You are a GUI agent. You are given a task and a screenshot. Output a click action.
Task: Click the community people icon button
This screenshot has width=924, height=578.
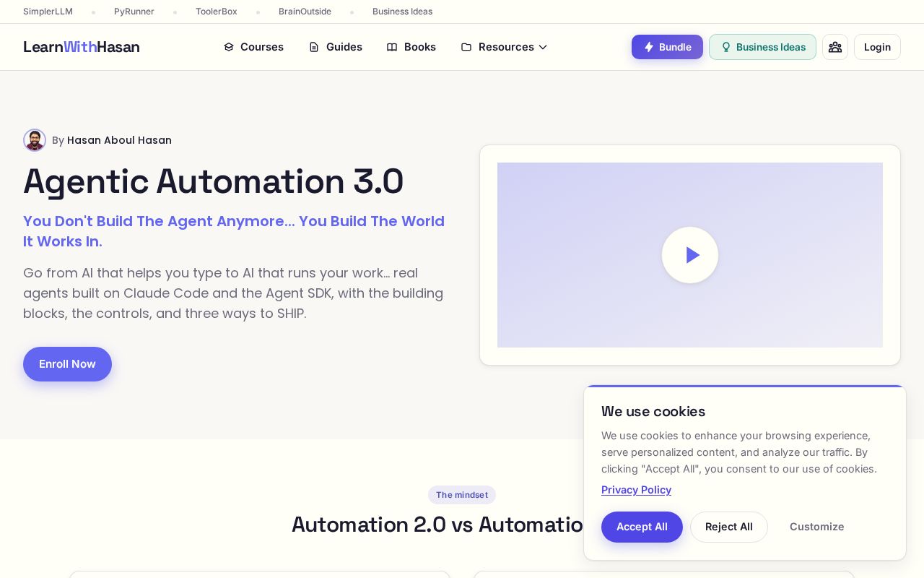(x=835, y=47)
